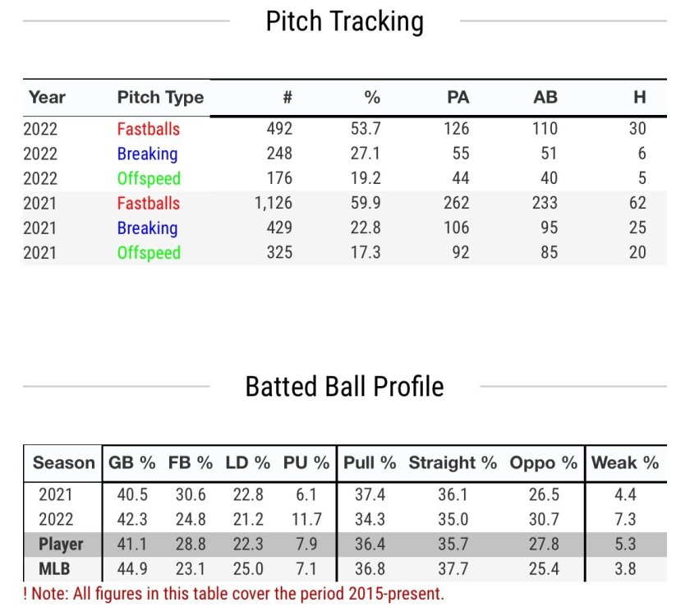The image size is (690, 616).
Task: Sort by the H column header
Action: (x=639, y=98)
